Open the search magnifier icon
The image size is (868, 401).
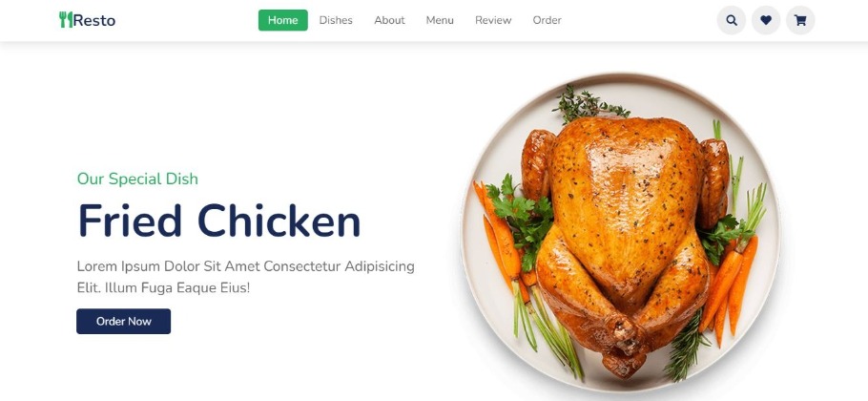[x=732, y=20]
